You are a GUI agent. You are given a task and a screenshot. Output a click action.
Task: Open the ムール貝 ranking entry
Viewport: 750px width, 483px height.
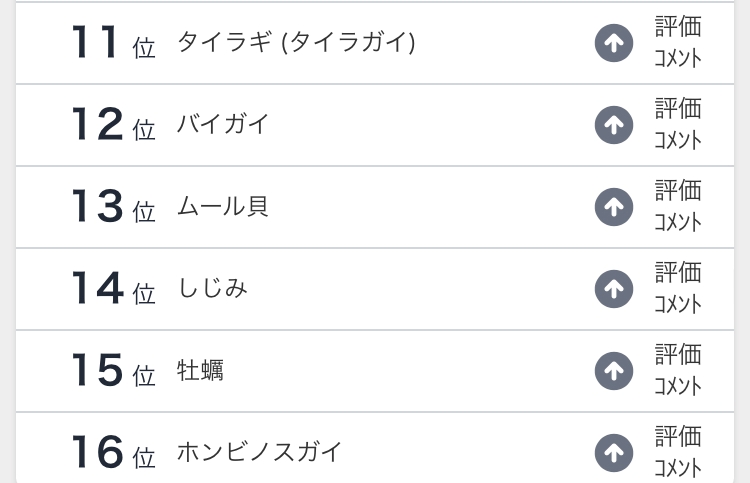223,207
